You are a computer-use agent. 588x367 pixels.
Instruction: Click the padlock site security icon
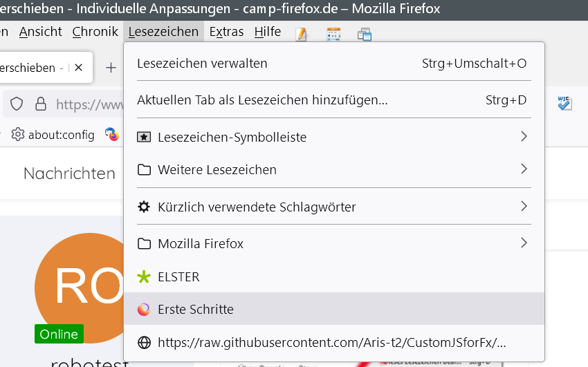click(41, 104)
